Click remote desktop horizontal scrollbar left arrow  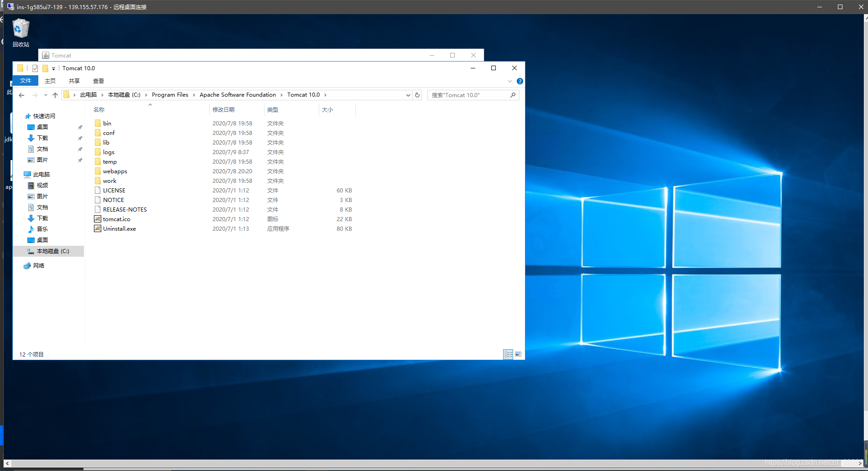(7, 463)
